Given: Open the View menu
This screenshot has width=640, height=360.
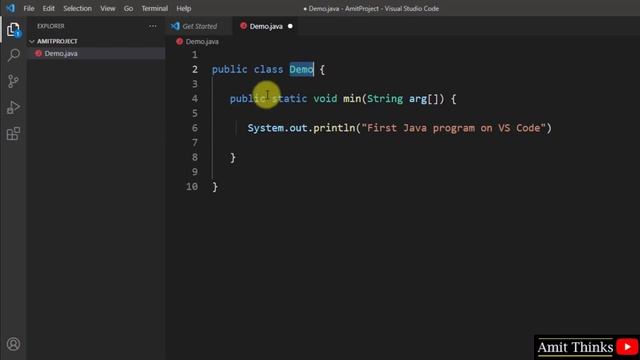Looking at the screenshot, I should tap(108, 8).
